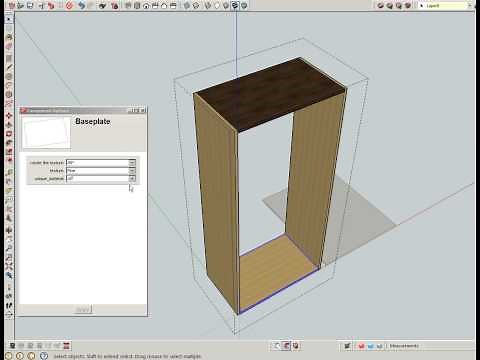
Task: Choose the Line pencil tool
Action: pos(9,67)
